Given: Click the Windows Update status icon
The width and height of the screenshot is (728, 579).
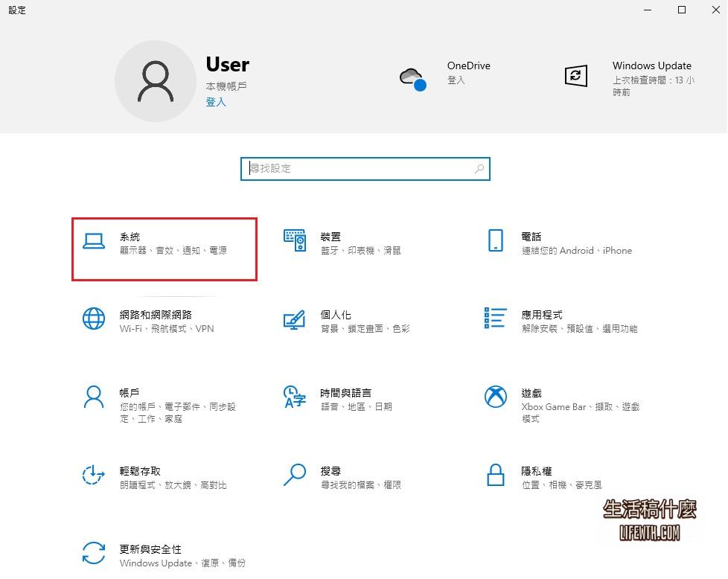Looking at the screenshot, I should coord(575,76).
